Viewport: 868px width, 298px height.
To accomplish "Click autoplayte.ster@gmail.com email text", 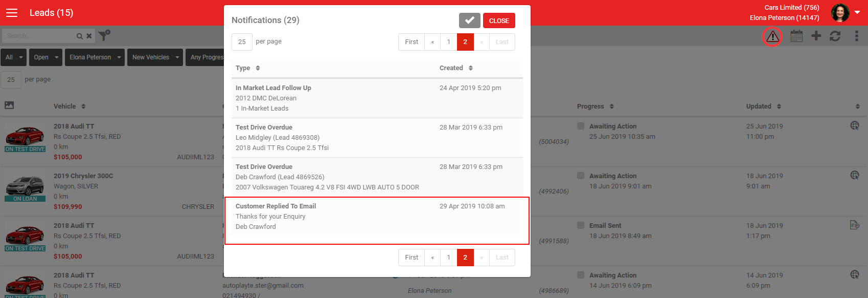I will (263, 286).
